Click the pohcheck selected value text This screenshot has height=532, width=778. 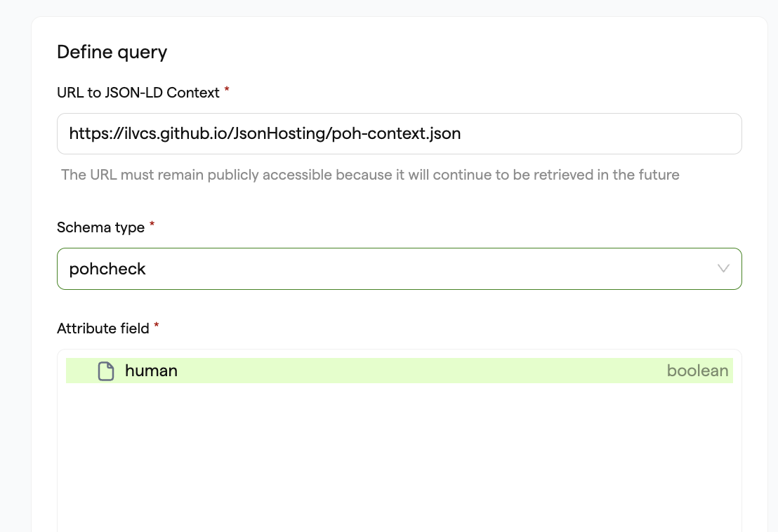(x=107, y=269)
